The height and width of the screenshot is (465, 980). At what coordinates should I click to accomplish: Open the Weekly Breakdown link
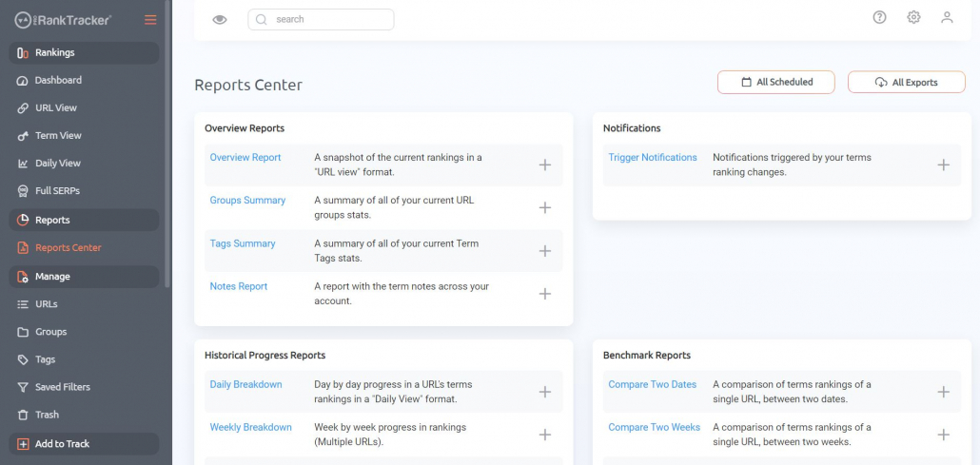coord(250,428)
